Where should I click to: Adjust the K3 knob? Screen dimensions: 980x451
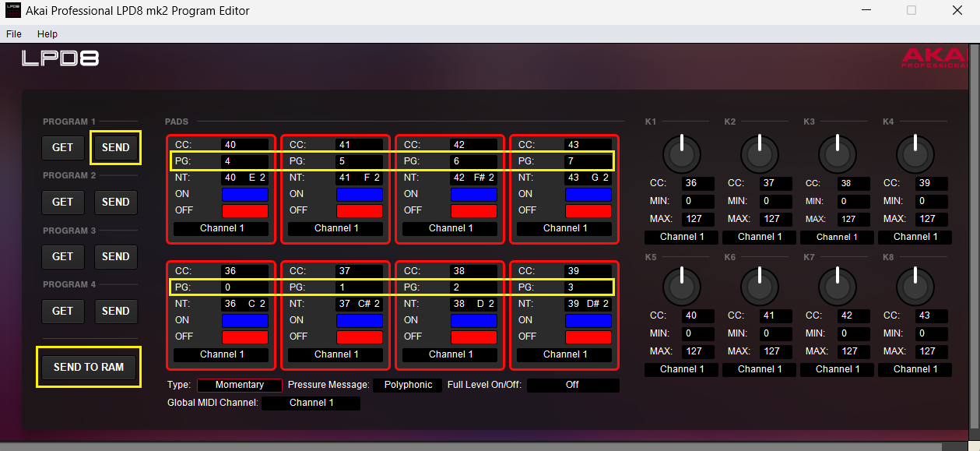tap(838, 153)
